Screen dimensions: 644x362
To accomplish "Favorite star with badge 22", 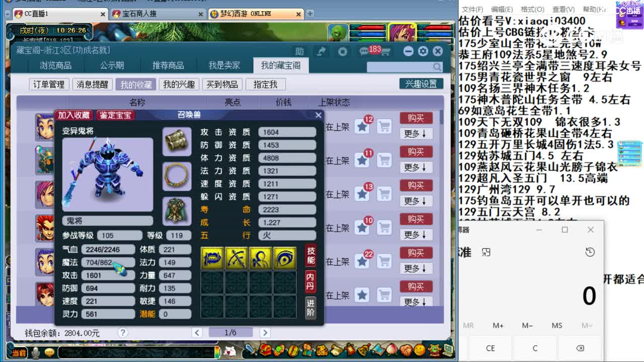I will (x=362, y=261).
